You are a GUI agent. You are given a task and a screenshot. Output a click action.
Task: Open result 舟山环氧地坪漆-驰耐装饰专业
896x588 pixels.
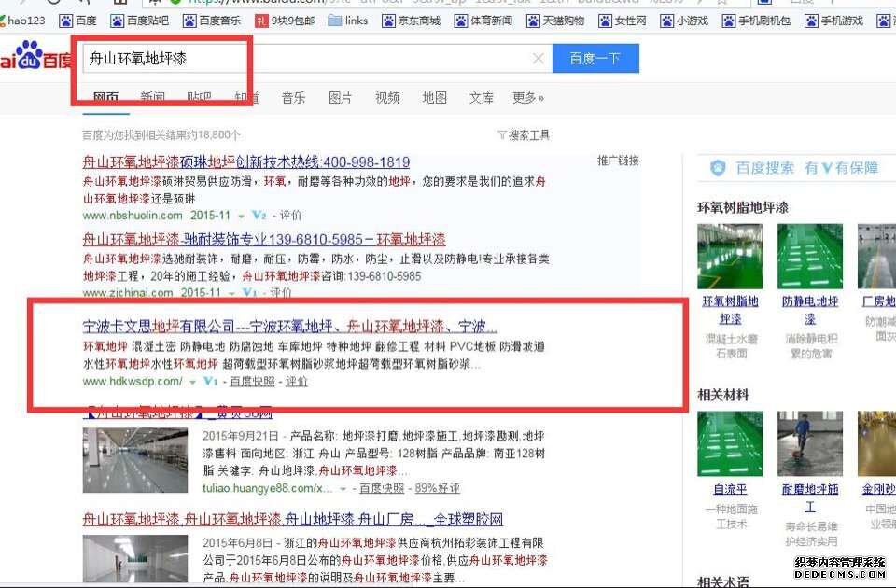click(x=264, y=240)
